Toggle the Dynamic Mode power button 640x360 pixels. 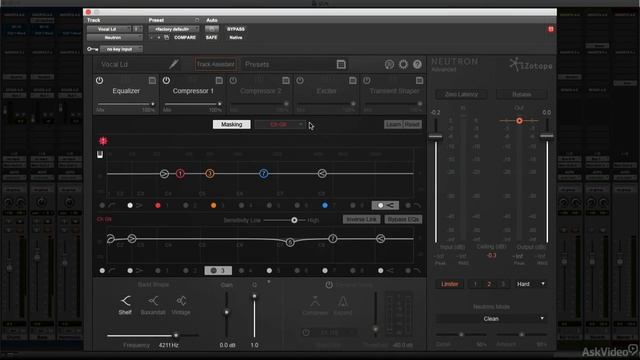click(329, 285)
